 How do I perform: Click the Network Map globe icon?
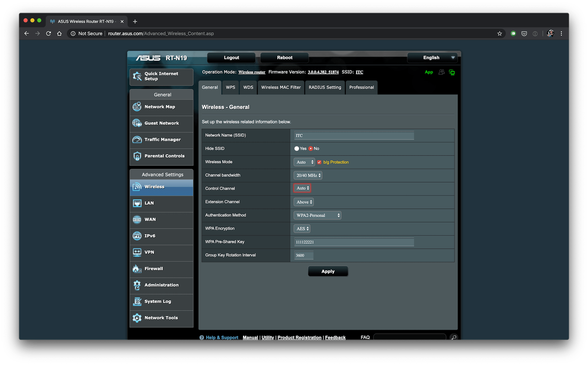tap(137, 107)
